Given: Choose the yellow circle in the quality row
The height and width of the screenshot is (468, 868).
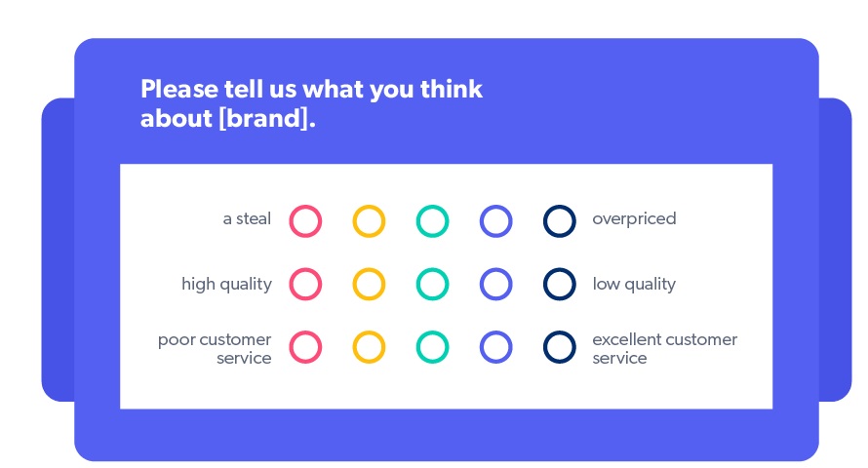Looking at the screenshot, I should click(x=369, y=285).
